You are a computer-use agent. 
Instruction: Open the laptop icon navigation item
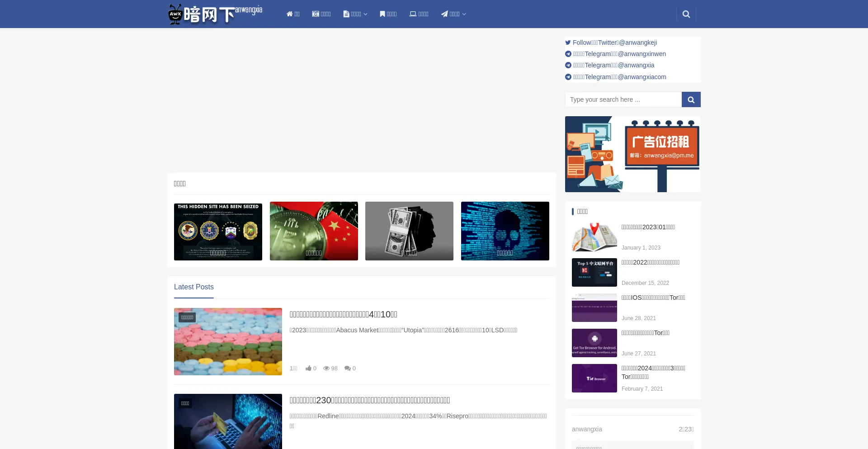click(x=413, y=14)
